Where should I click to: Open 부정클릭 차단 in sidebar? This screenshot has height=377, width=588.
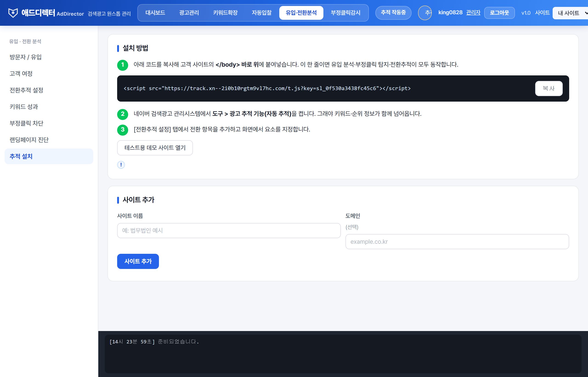click(49, 123)
